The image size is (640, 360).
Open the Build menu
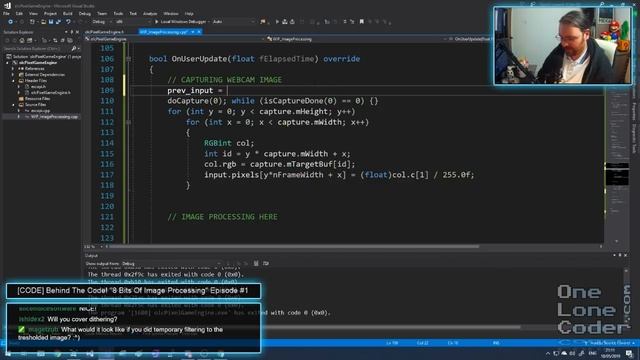(67, 13)
